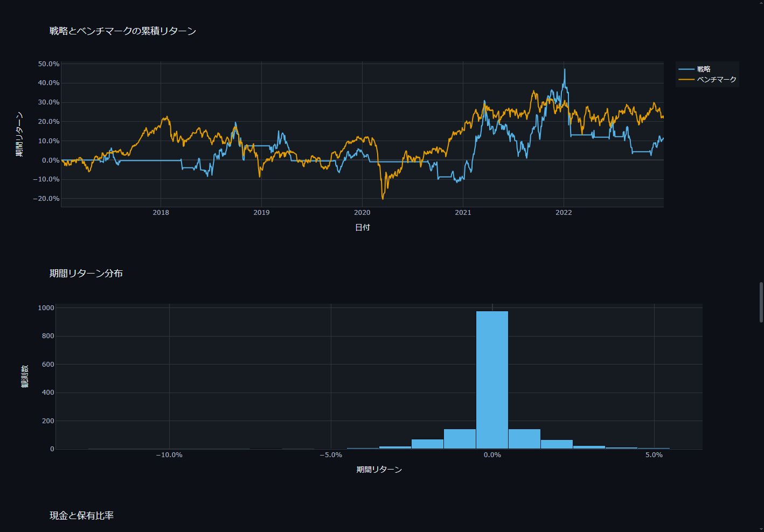Click the 2019 tick on the date axis
Viewport: 764px width, 532px height.
point(261,213)
